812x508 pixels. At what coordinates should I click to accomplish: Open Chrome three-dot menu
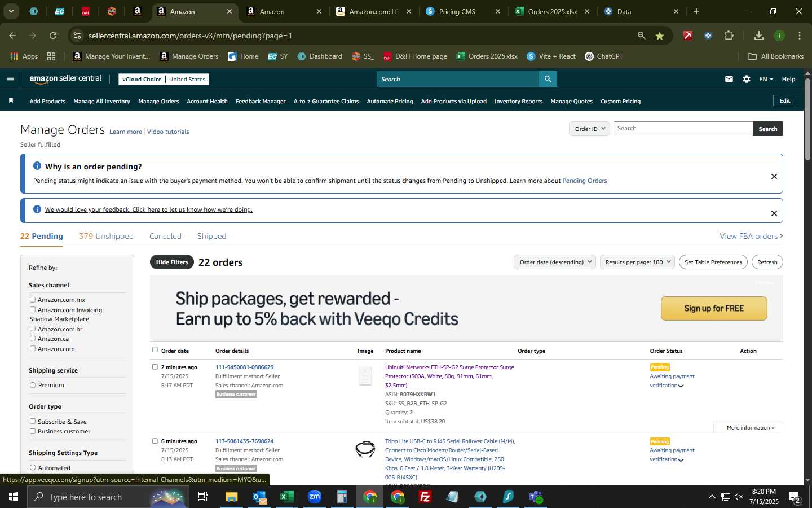pos(800,36)
